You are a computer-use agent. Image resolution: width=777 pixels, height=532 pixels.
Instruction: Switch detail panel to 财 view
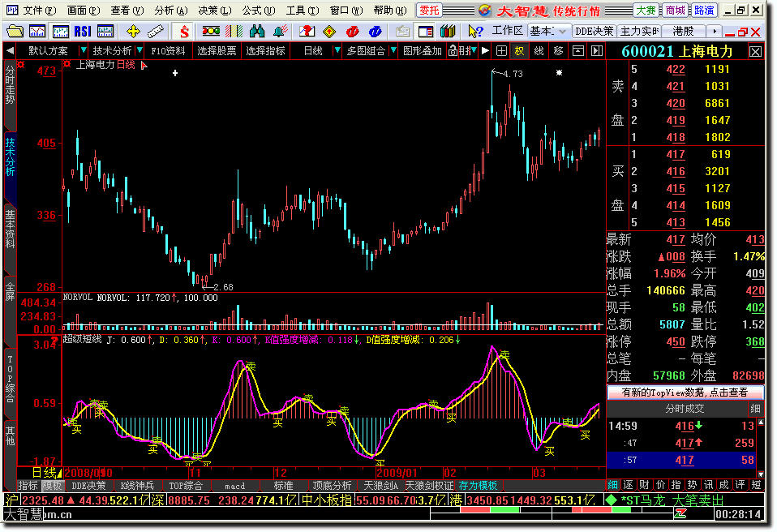tap(644, 485)
